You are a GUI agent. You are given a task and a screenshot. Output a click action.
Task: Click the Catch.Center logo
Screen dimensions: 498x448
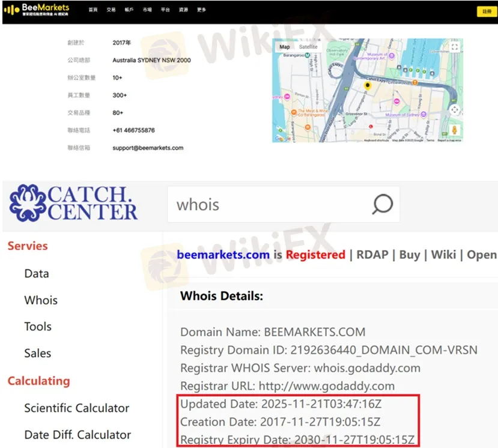73,203
